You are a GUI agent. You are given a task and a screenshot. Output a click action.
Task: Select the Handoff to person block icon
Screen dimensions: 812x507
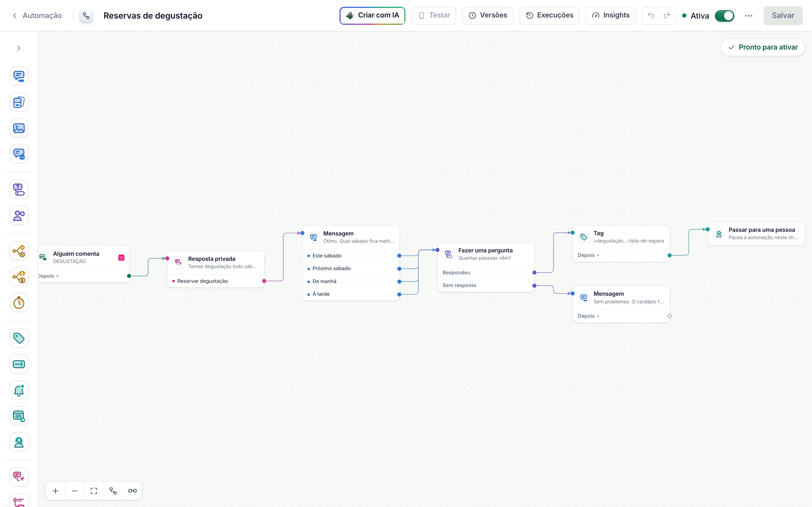pyautogui.click(x=19, y=442)
